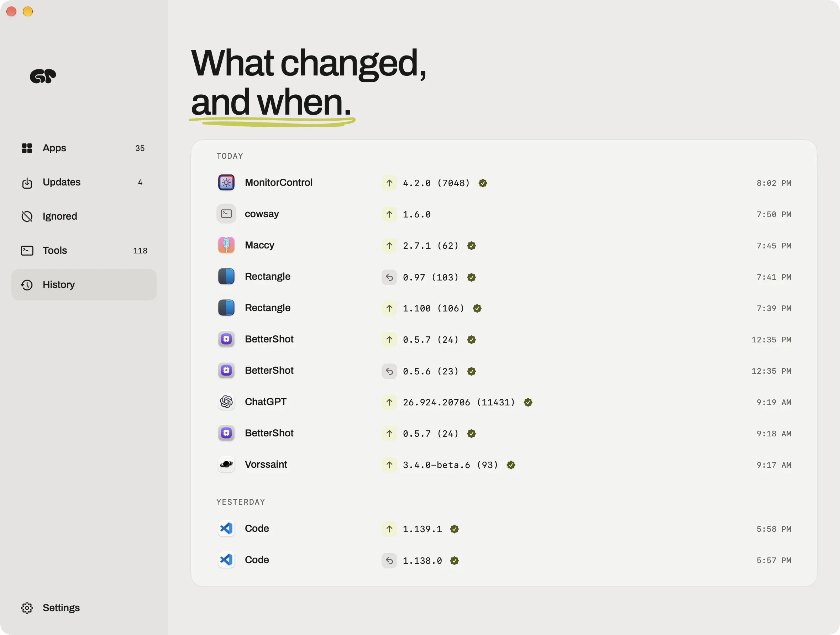This screenshot has height=635, width=840.
Task: Click the 5:58 PM timestamp
Action: [x=773, y=529]
